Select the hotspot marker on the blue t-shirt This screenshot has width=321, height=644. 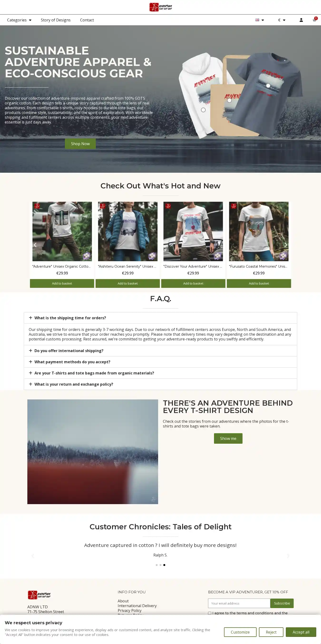click(x=268, y=85)
